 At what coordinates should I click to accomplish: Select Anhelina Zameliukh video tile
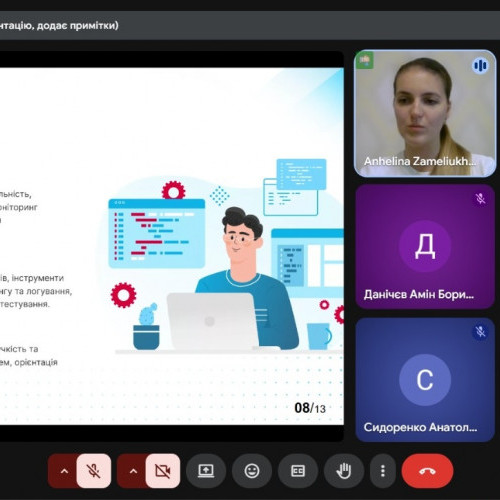pos(425,113)
